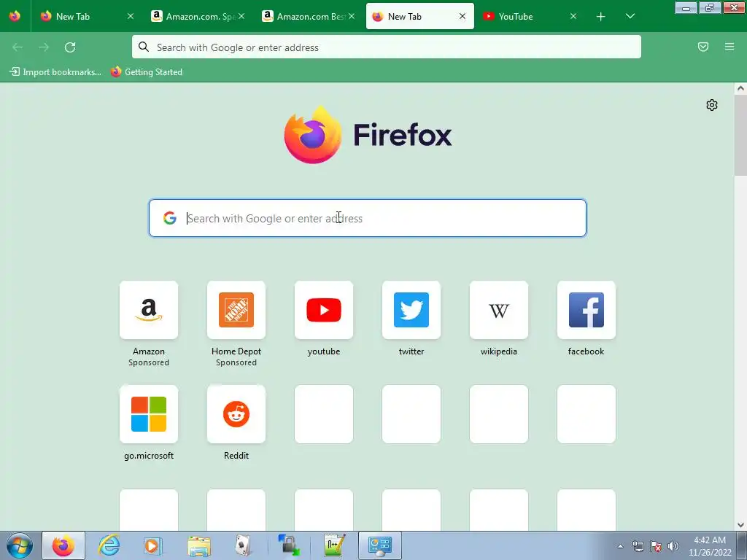Screen dimensions: 747x560
Task: Reload the current page
Action: (x=70, y=47)
